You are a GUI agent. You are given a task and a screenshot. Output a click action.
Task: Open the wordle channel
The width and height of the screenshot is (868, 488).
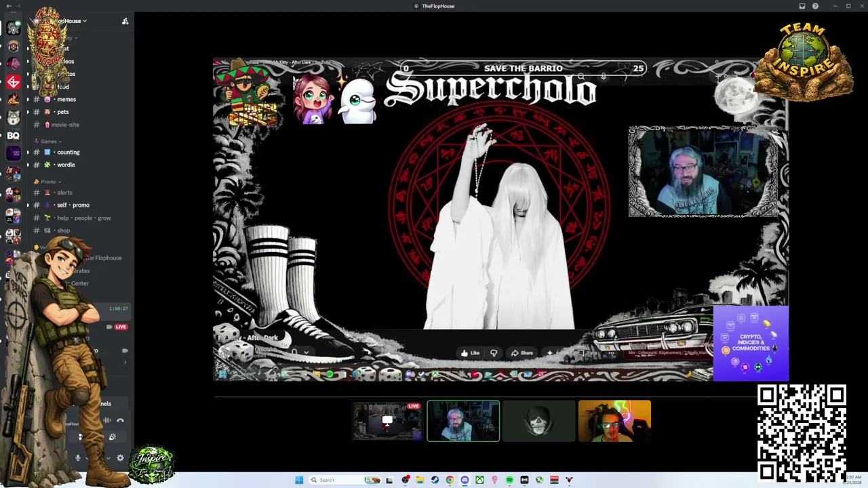[x=66, y=165]
